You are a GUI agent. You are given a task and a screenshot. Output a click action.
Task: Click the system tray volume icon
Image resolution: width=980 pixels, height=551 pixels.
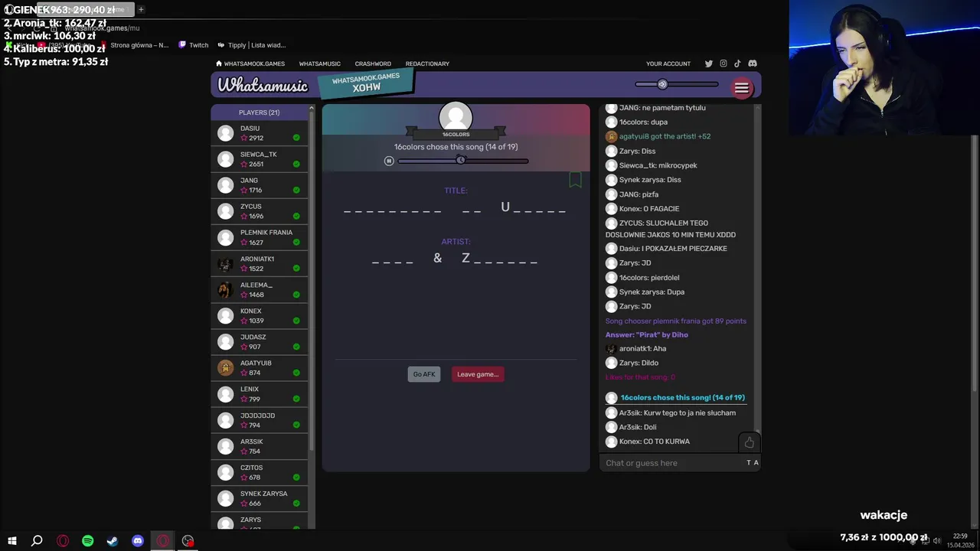[x=936, y=541]
